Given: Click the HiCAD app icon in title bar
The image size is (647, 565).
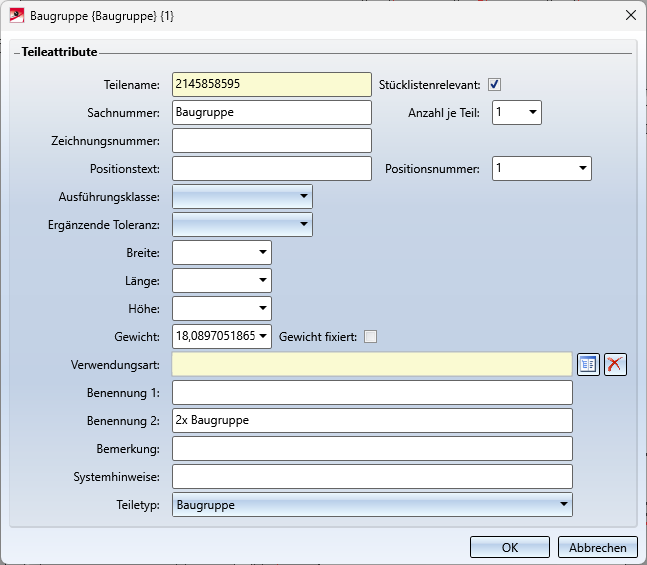Looking at the screenshot, I should 17,16.
